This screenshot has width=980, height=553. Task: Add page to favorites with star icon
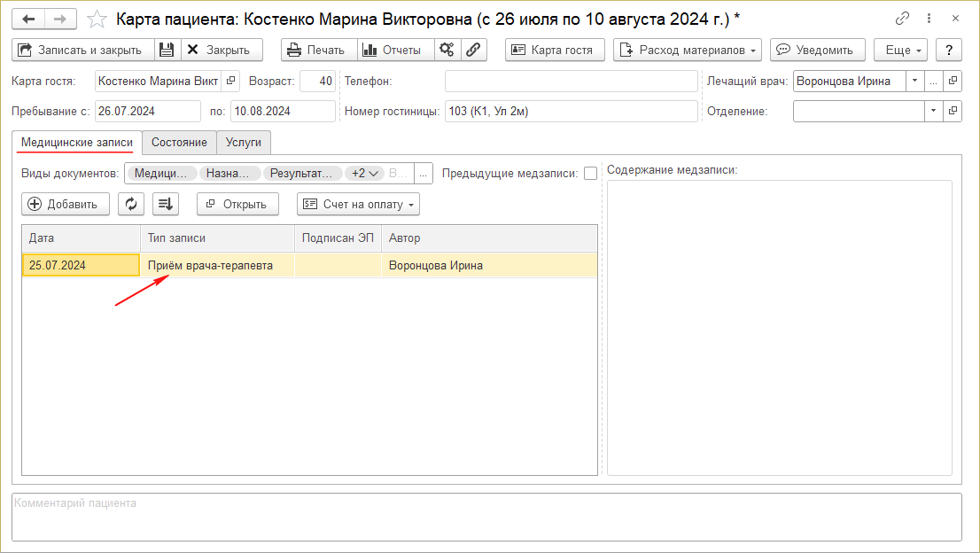point(97,19)
